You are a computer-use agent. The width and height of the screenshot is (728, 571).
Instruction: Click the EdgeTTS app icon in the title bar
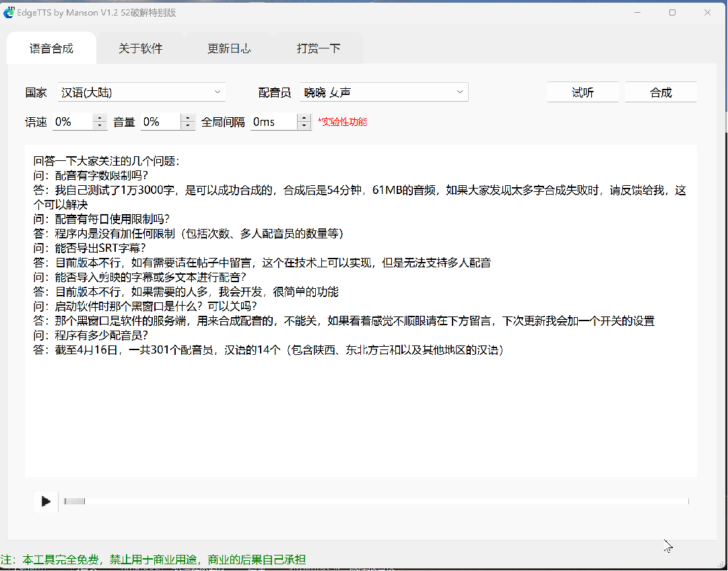point(8,13)
